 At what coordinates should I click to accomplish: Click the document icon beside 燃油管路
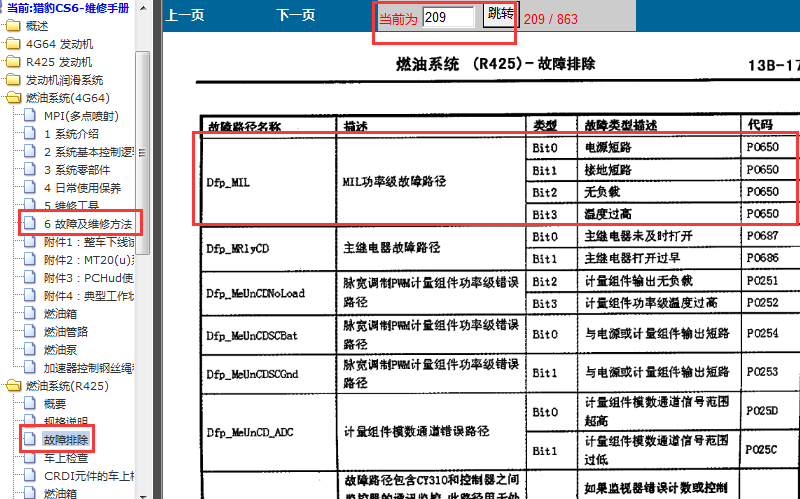[30, 332]
